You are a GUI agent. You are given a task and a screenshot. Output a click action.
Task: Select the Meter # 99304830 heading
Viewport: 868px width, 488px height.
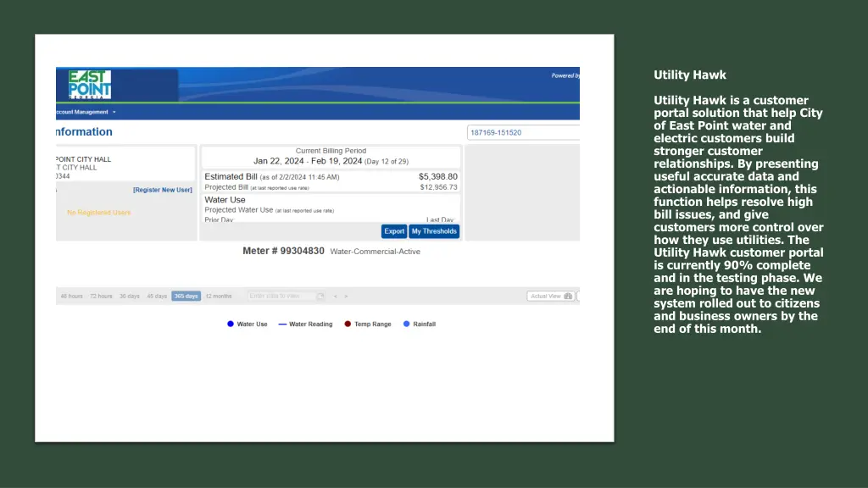(283, 251)
